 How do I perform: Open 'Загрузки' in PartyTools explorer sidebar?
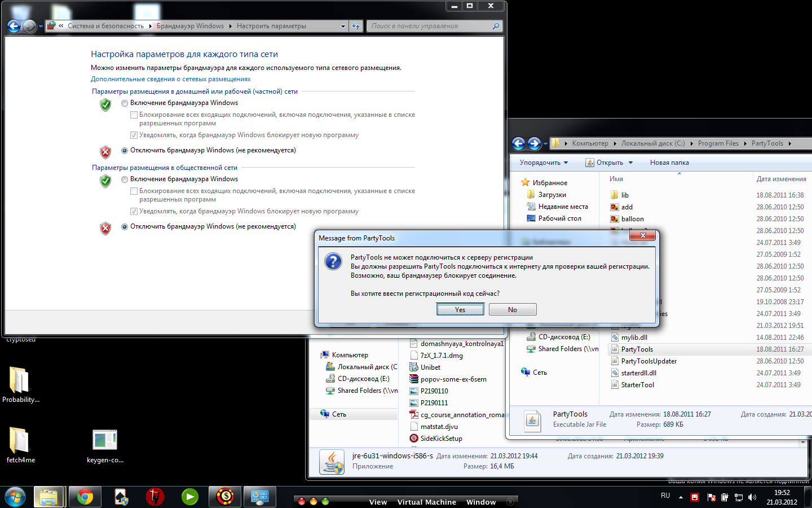546,195
